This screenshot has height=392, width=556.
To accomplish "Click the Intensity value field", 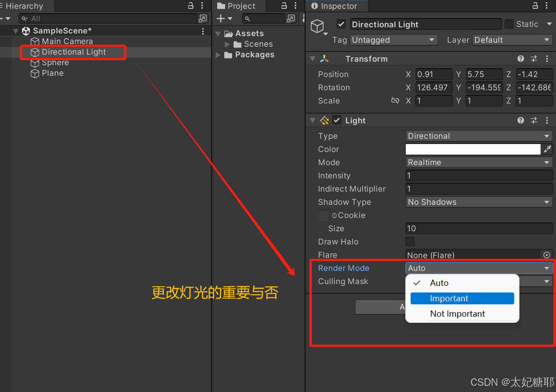I will coord(479,176).
